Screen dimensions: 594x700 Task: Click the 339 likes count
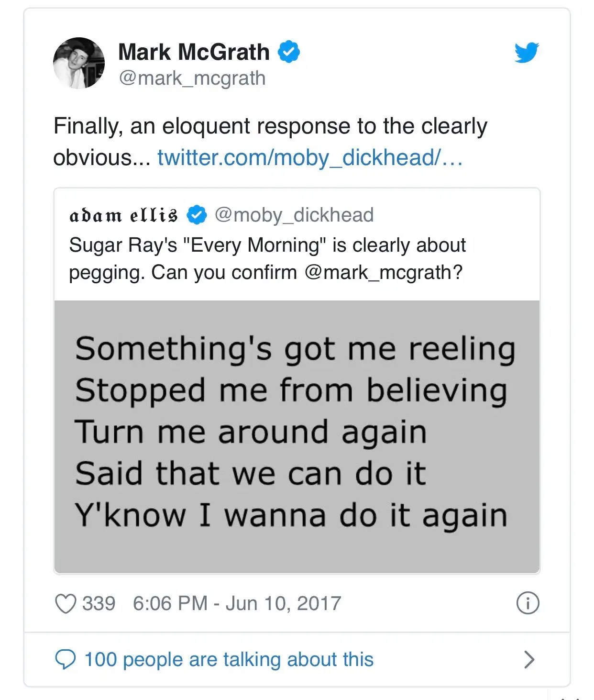99,603
